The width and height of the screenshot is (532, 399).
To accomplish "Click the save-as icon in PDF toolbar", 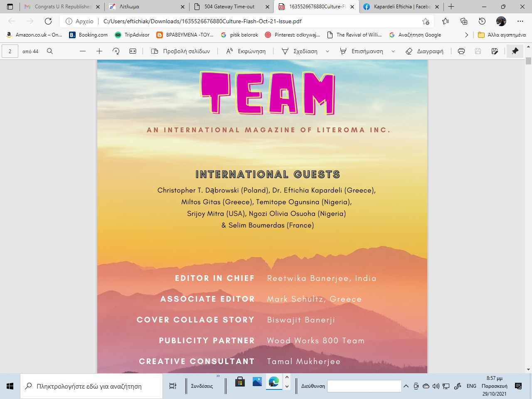I will [x=495, y=51].
